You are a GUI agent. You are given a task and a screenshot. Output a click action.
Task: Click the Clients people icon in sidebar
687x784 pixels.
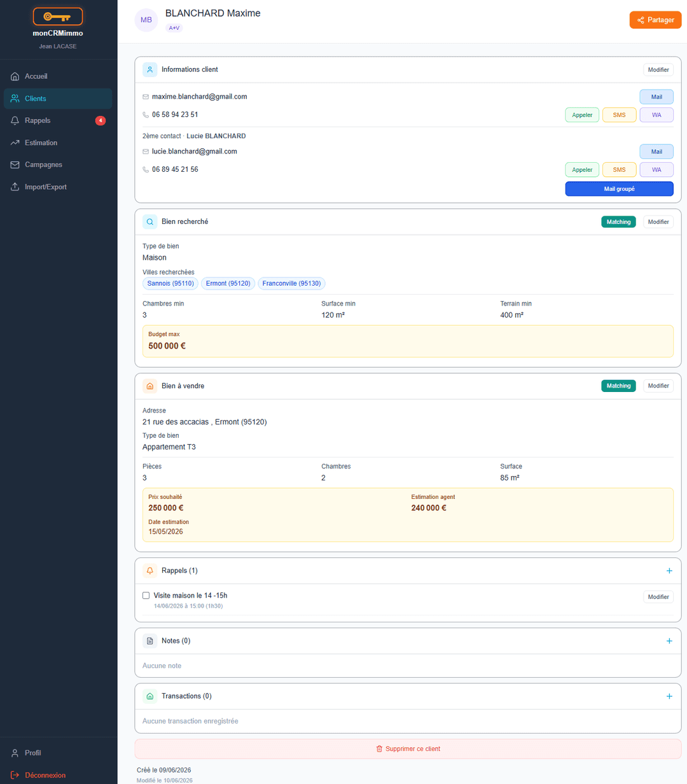tap(15, 99)
